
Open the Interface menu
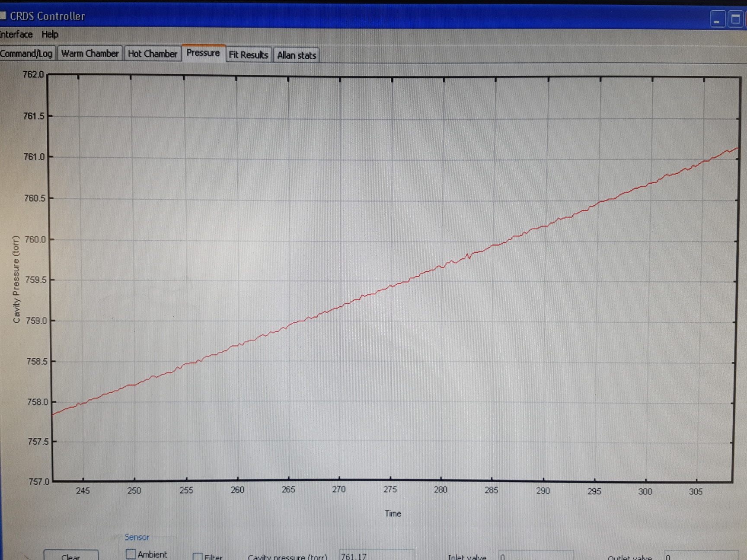[x=16, y=34]
